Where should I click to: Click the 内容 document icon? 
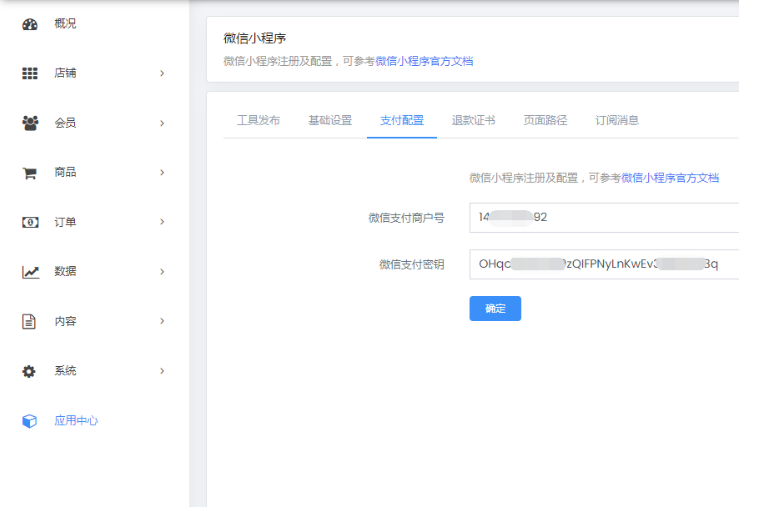[x=30, y=322]
